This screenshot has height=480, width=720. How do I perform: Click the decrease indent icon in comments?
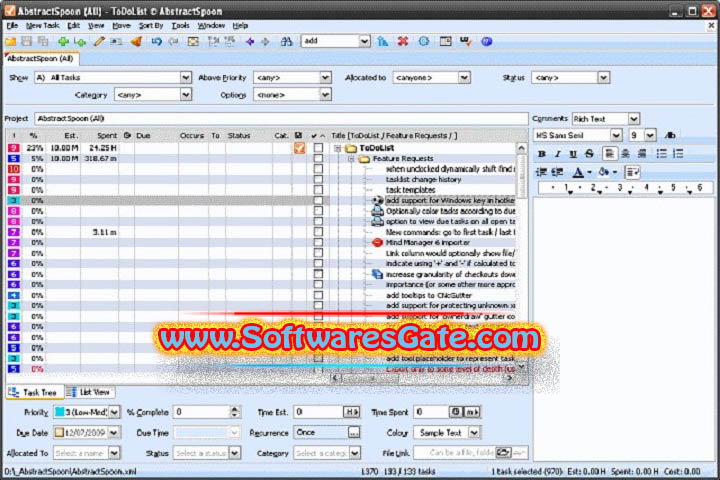[541, 172]
